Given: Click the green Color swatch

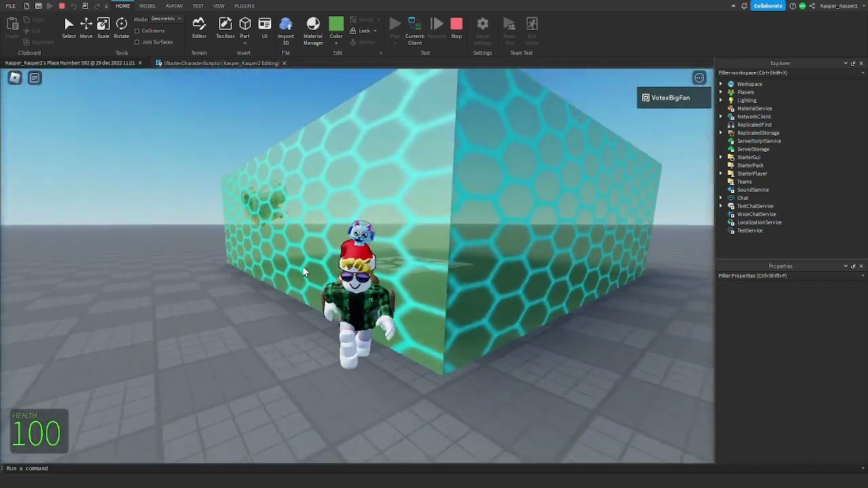Looking at the screenshot, I should click(336, 24).
